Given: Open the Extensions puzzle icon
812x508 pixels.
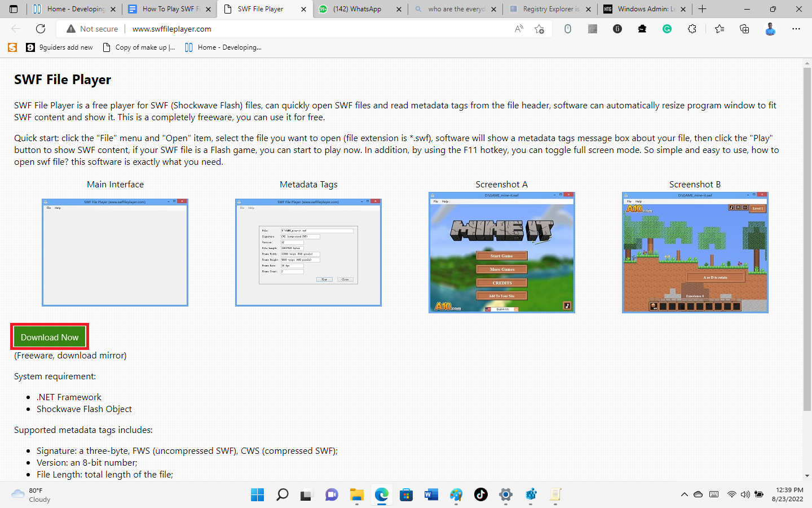Looking at the screenshot, I should (692, 29).
